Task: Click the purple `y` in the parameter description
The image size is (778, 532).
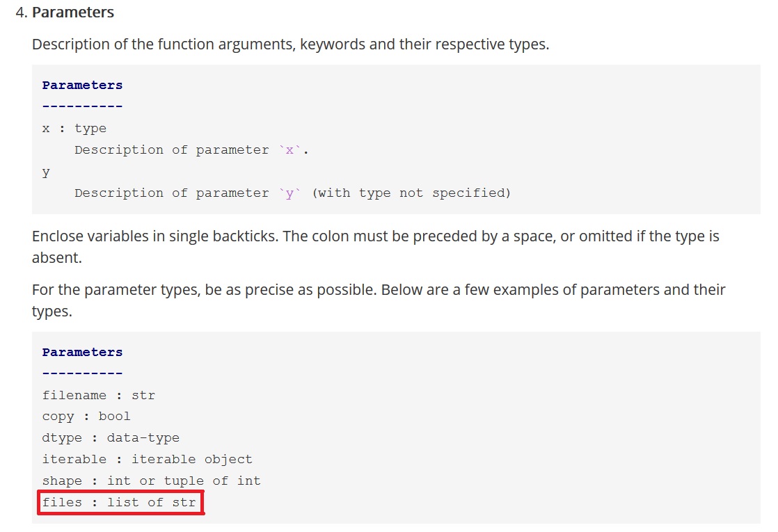Action: click(x=289, y=193)
